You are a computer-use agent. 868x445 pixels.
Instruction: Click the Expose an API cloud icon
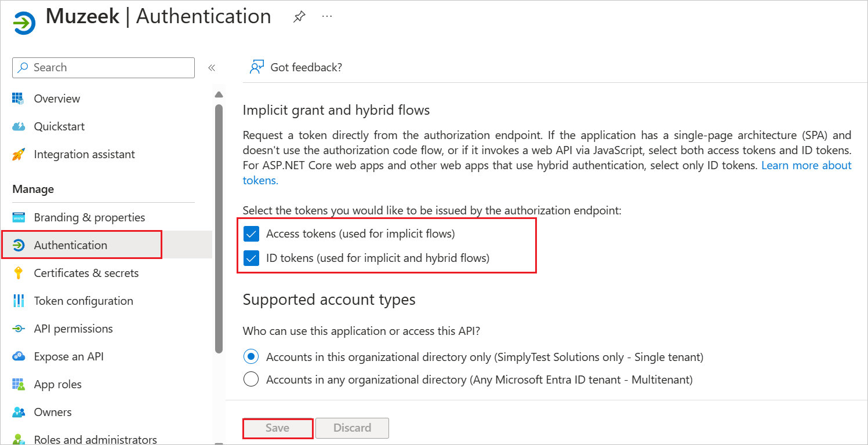pos(19,356)
